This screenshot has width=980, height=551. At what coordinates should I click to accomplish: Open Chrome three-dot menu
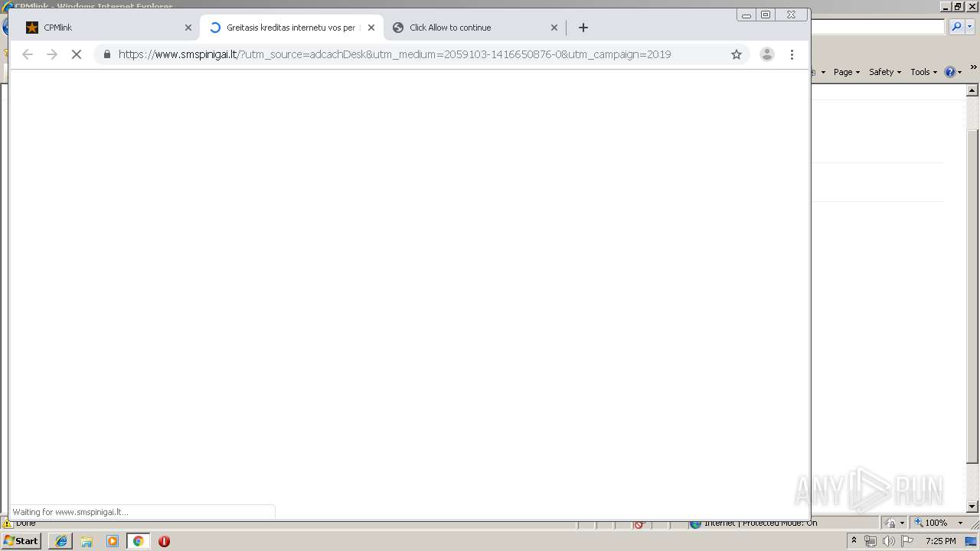792,54
